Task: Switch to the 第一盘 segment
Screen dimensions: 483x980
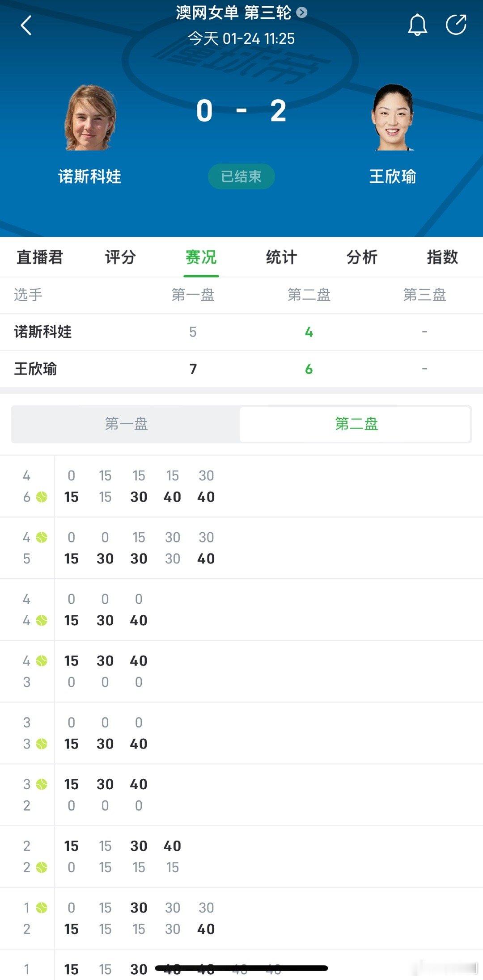Action: 126,425
